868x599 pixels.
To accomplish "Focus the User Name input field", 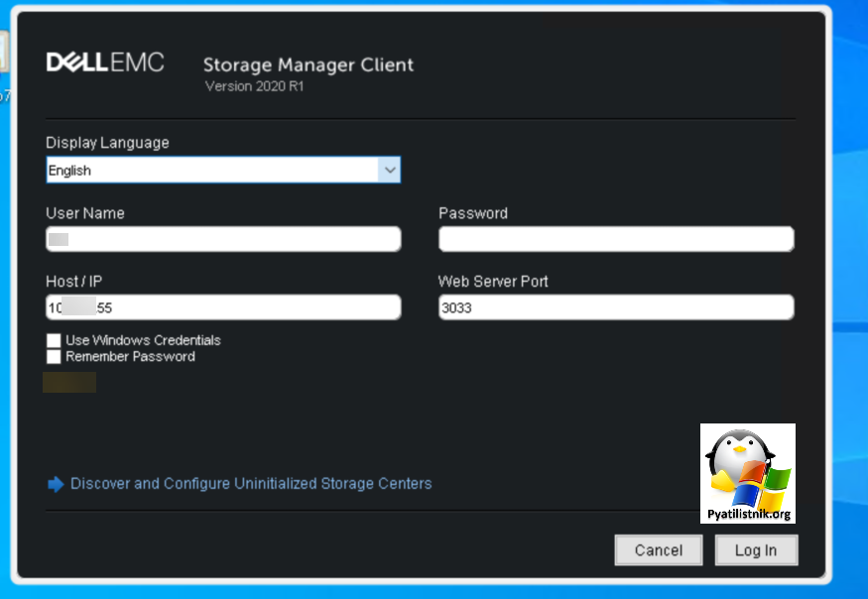I will pyautogui.click(x=223, y=239).
